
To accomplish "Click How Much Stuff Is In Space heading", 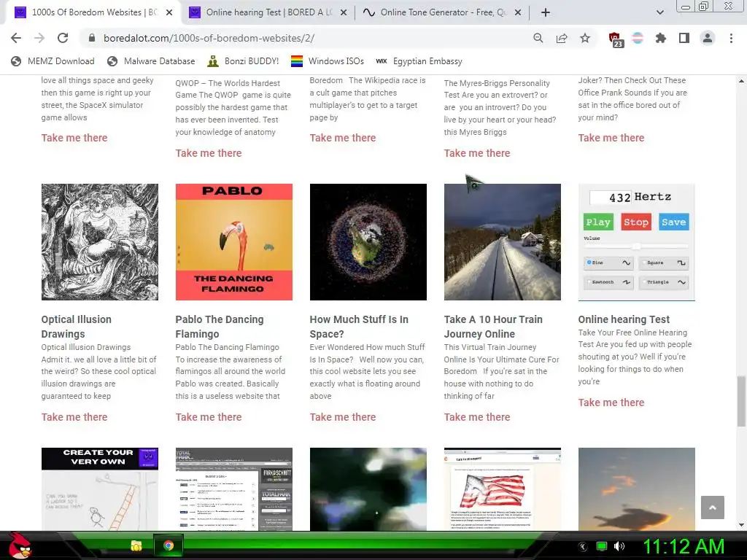I will [x=359, y=327].
